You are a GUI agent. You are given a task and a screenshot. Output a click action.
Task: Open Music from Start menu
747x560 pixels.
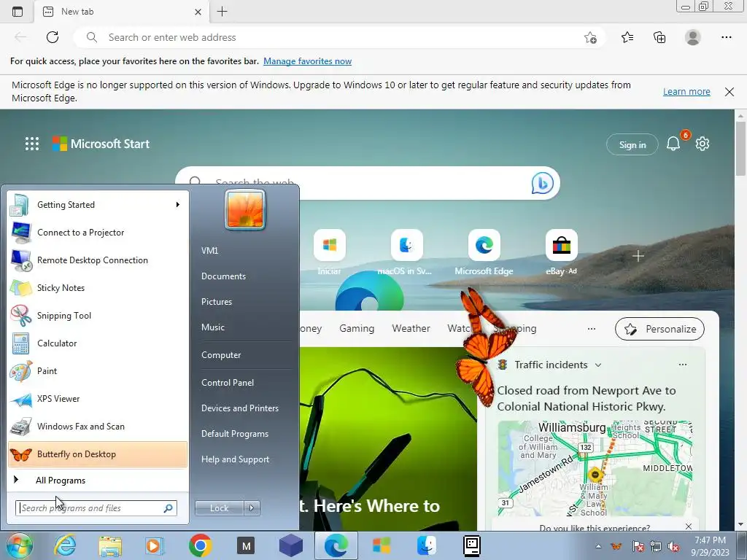point(213,327)
